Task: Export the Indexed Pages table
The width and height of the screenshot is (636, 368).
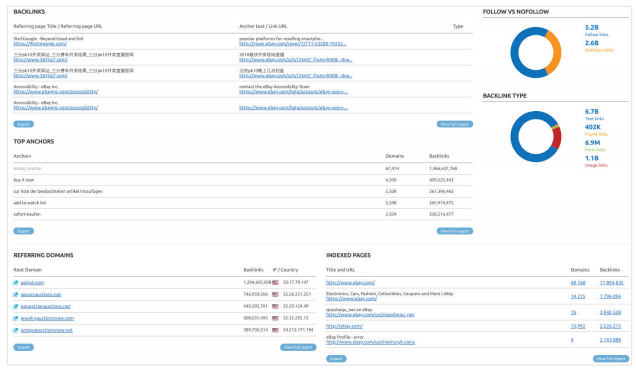Action: click(x=336, y=359)
